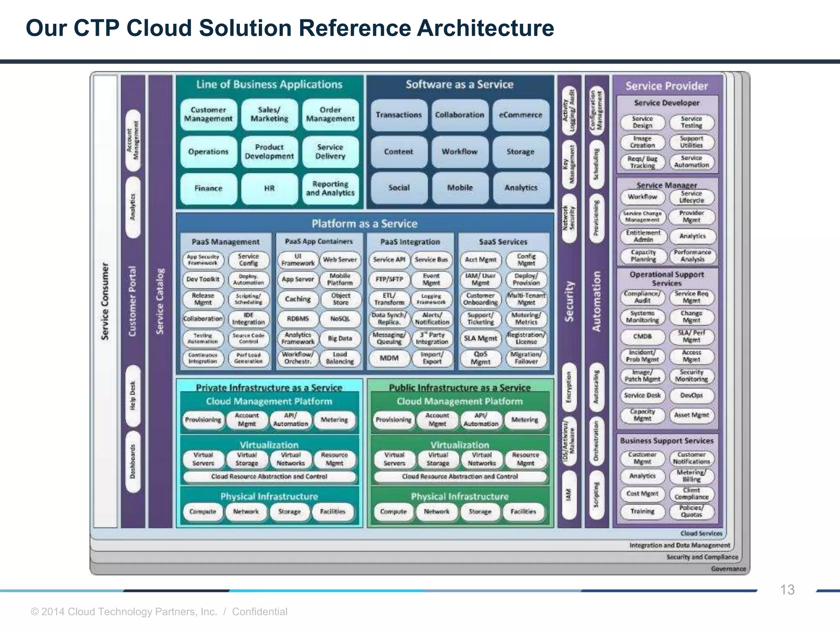Click the IAM security pill
840x630 pixels.
coord(568,494)
